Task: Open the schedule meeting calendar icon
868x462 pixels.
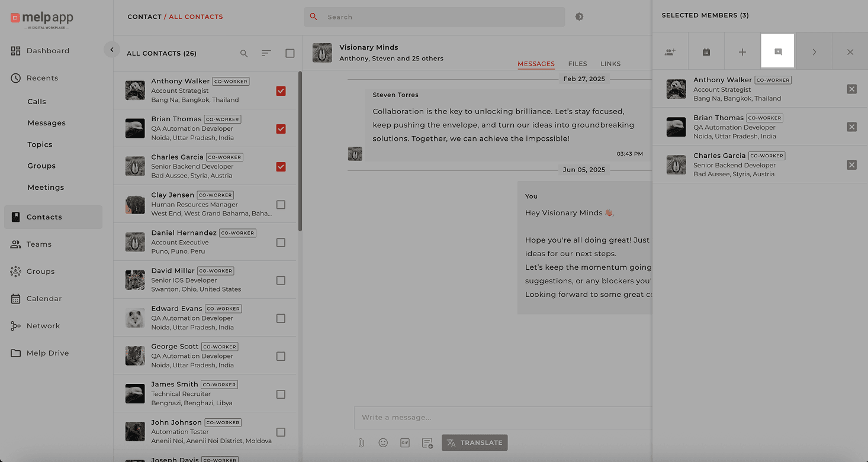Action: click(x=706, y=52)
